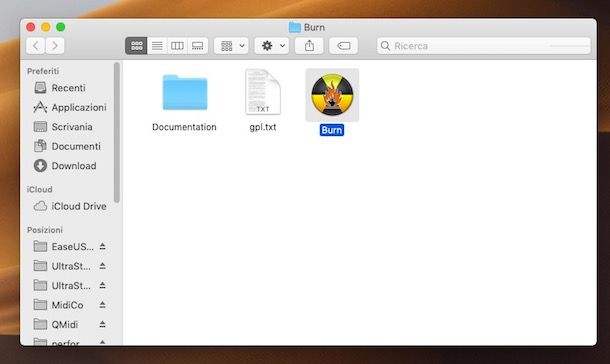This screenshot has width=610, height=364.
Task: Open the MidiCo volume in the sidebar
Action: 58,305
